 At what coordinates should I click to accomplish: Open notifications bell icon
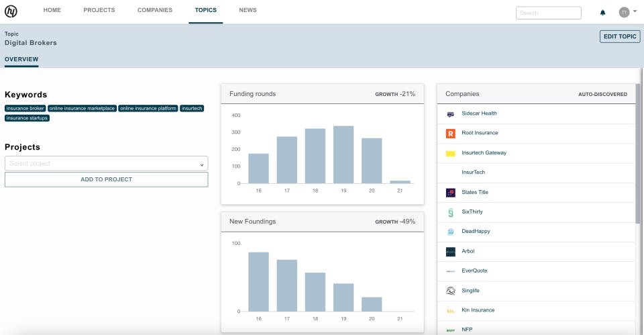coord(602,12)
